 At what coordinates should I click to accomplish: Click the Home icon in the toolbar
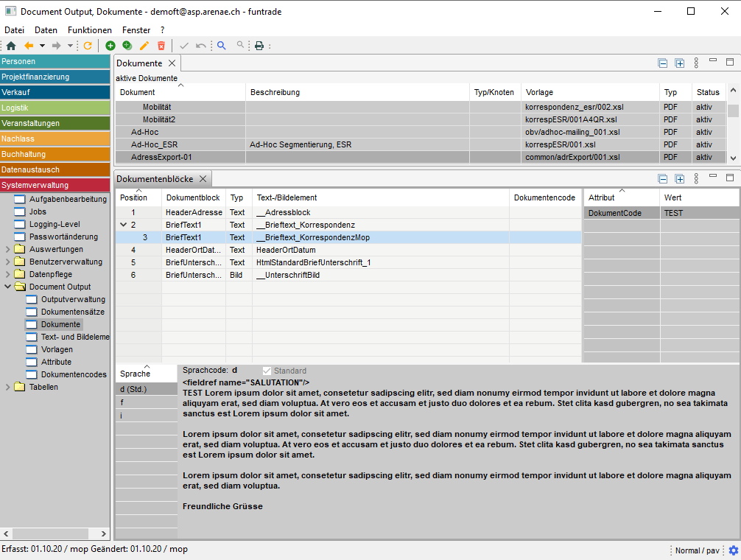tap(10, 46)
